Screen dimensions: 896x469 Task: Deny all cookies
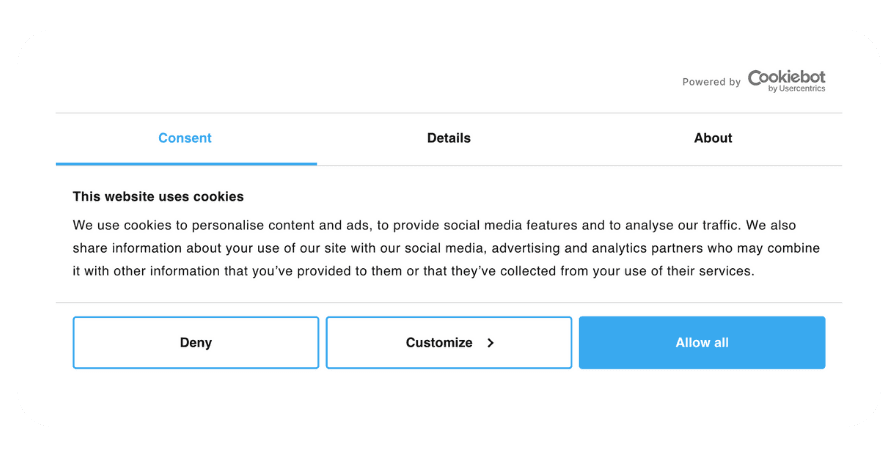tap(195, 343)
